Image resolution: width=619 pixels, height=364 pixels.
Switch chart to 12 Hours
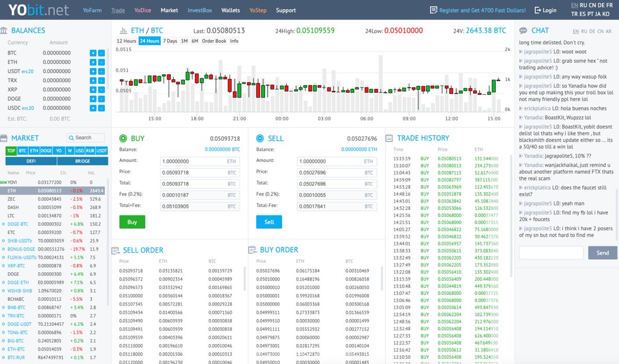coord(126,41)
